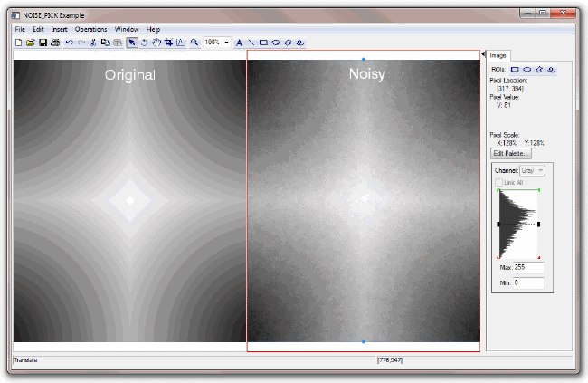Click the Cut scissors icon
The height and width of the screenshot is (383, 588).
pos(93,43)
